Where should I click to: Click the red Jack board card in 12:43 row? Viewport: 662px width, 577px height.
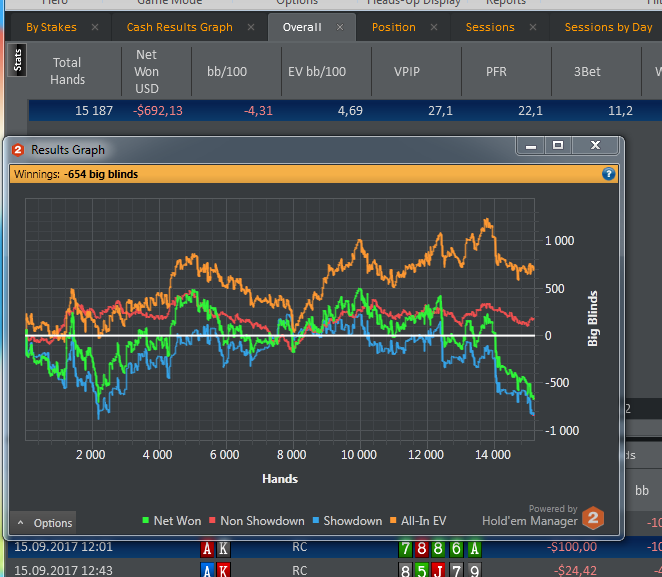(439, 571)
